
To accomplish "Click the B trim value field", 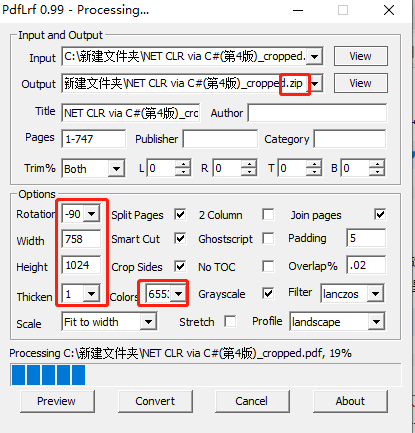I will coord(355,168).
